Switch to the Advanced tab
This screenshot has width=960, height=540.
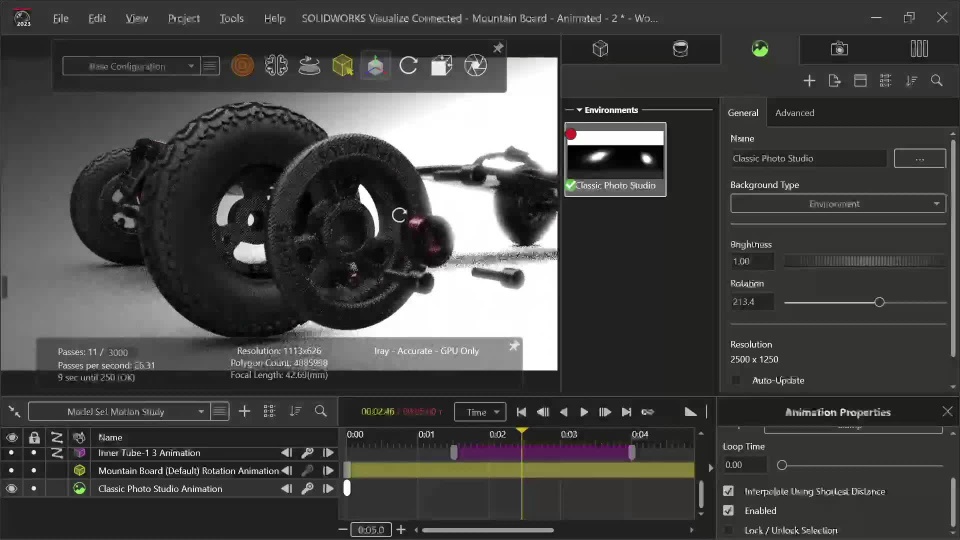[794, 113]
